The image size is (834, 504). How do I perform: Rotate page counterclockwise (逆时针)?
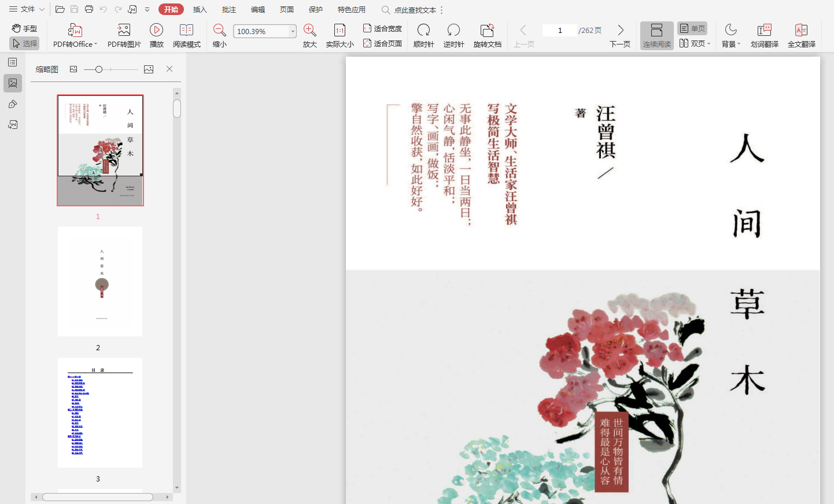point(453,30)
